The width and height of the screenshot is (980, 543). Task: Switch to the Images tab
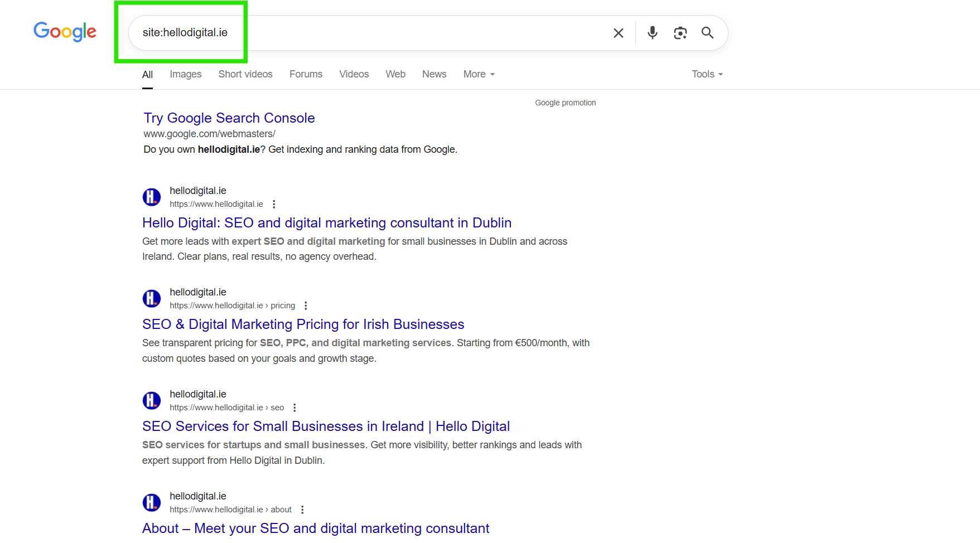186,74
